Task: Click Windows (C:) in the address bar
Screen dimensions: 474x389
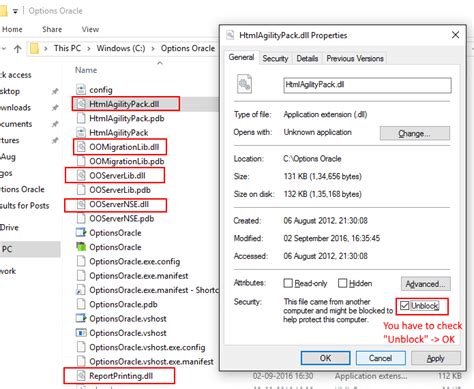Action: point(121,48)
